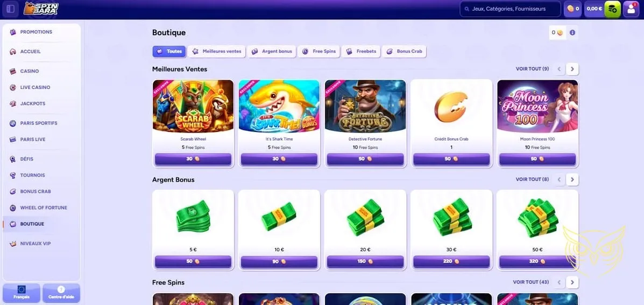Screen dimensions: 644x305
Task: Collapse the sidebar panel toggle icon
Action: coord(11,9)
